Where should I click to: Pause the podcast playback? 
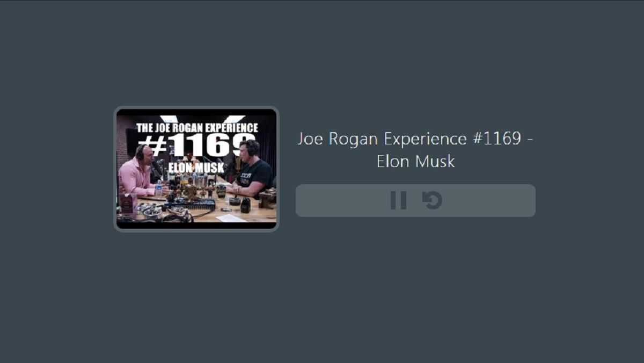click(x=398, y=200)
